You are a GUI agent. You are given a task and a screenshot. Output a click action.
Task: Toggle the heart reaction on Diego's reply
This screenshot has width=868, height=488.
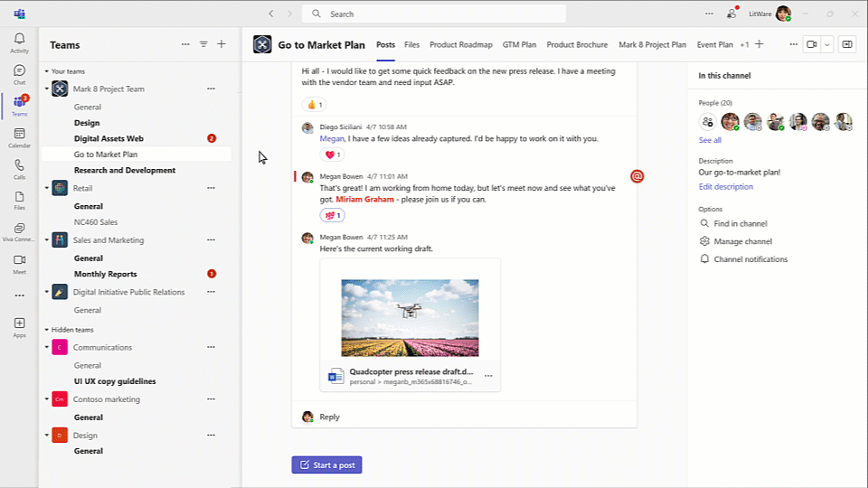[x=333, y=155]
